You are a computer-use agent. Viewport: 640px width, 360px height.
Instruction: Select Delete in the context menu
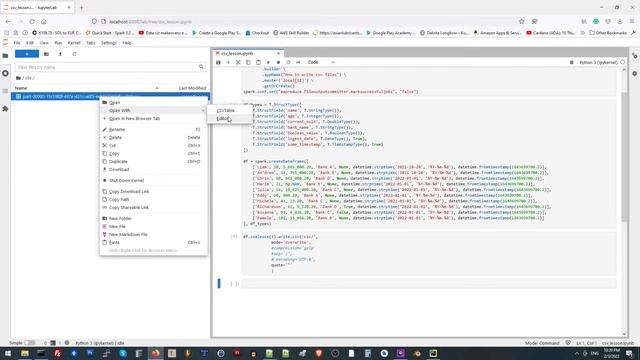pyautogui.click(x=153, y=138)
